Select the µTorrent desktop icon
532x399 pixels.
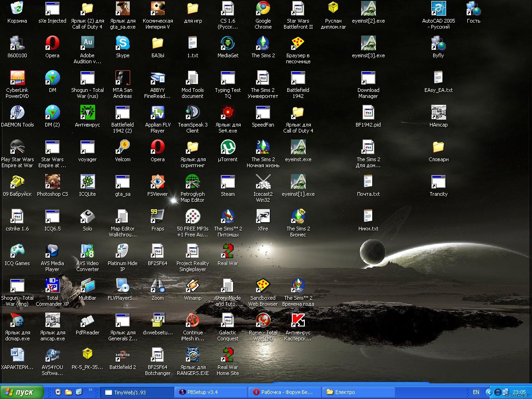tap(228, 147)
